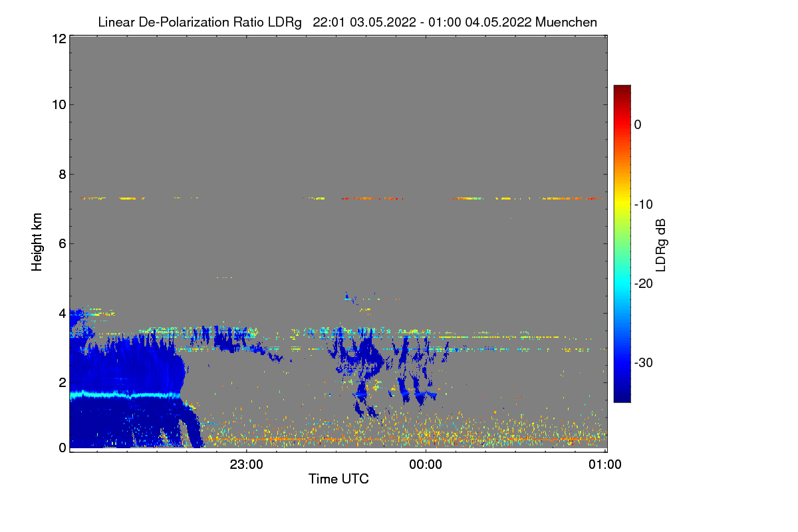Click the colorbar tick label '0'
The width and height of the screenshot is (798, 532).
click(638, 124)
